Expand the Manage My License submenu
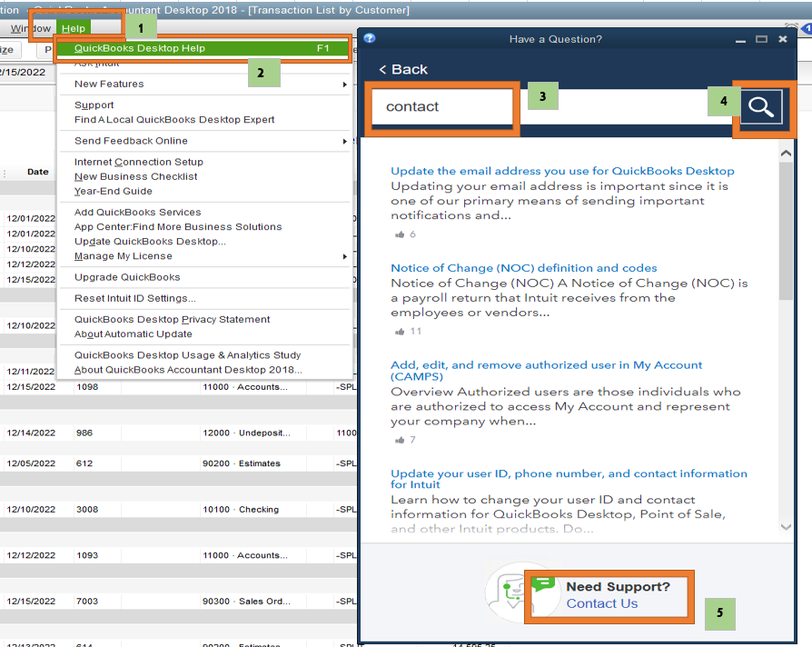The image size is (812, 647). pyautogui.click(x=205, y=256)
